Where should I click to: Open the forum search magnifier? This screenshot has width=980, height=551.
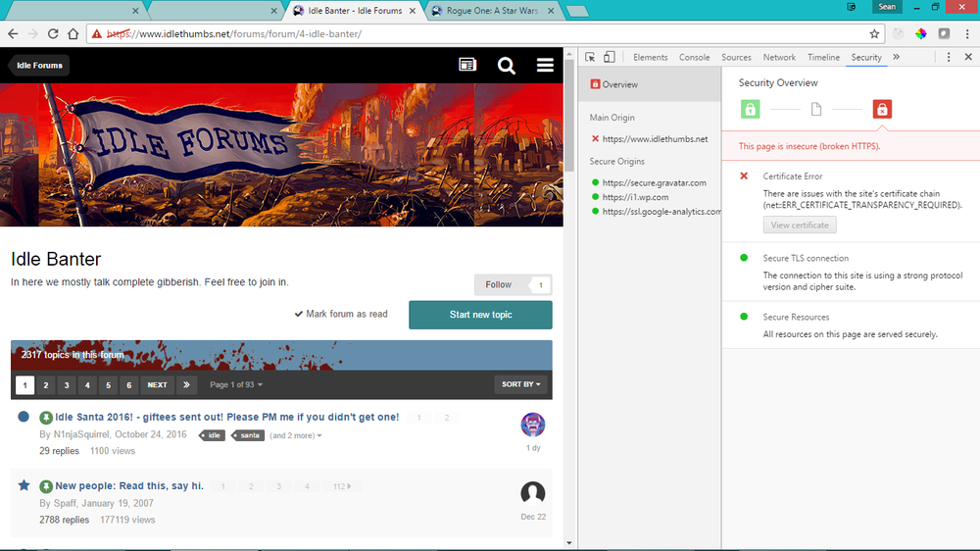pos(507,65)
